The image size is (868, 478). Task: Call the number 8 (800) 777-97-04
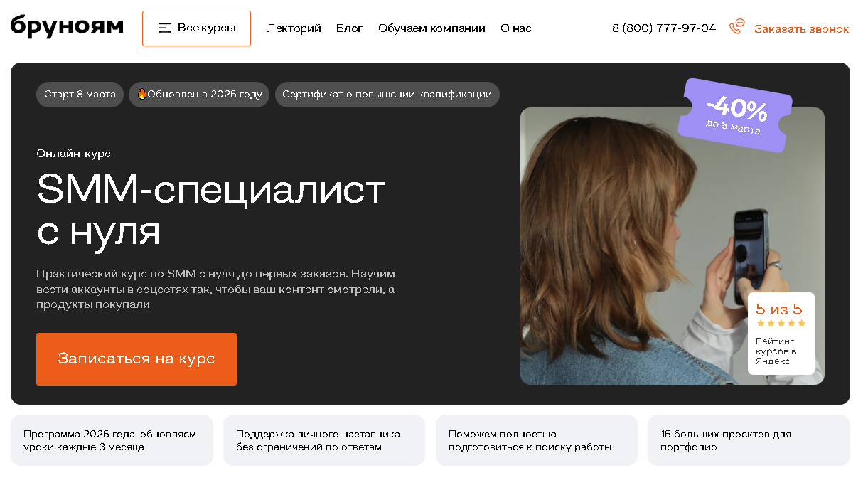tap(664, 28)
